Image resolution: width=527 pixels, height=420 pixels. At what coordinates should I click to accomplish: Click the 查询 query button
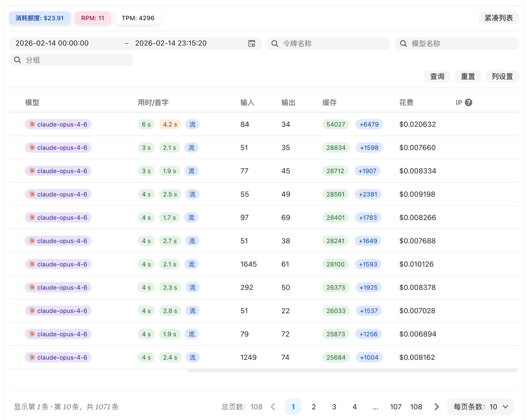(x=437, y=76)
